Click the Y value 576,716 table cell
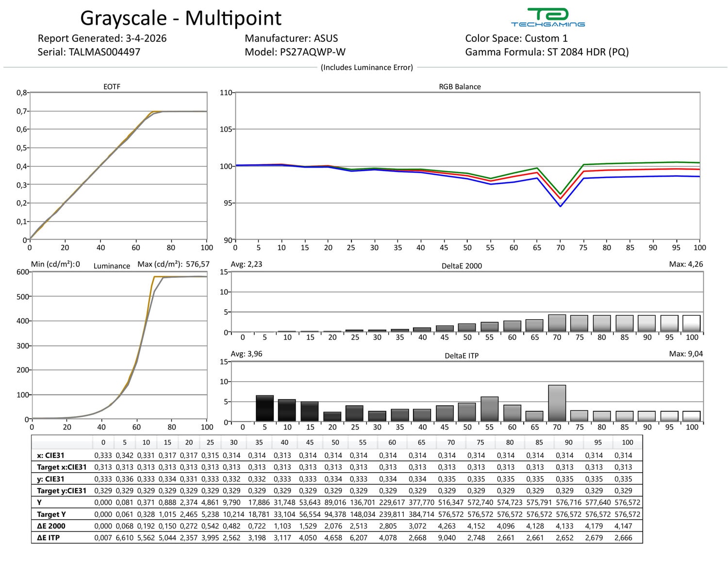The width and height of the screenshot is (728, 563). [x=568, y=502]
